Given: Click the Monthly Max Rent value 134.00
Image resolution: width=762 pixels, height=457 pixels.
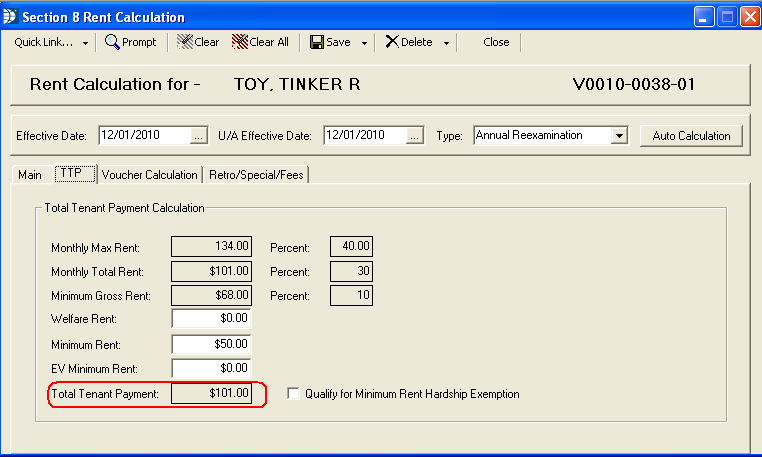Looking at the screenshot, I should pyautogui.click(x=211, y=246).
